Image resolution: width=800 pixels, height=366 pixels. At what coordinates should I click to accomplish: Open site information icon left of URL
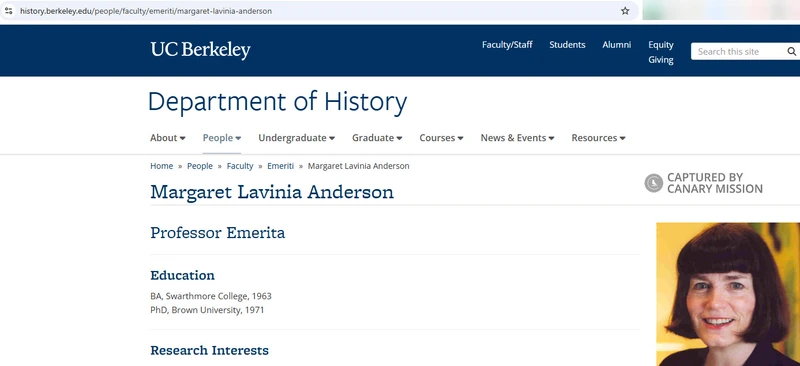(x=8, y=11)
